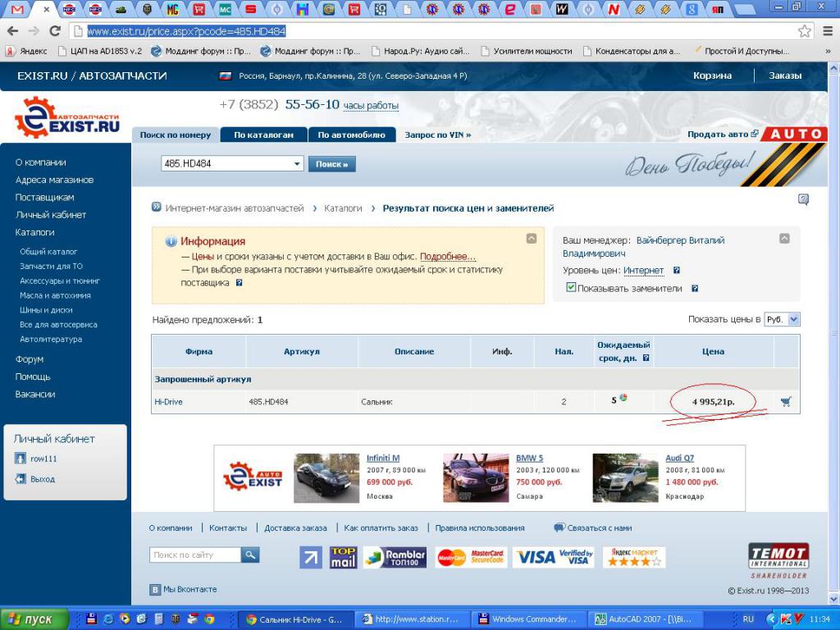The height and width of the screenshot is (630, 840).
Task: Open Infiniti M car thumbnail
Action: coord(326,478)
